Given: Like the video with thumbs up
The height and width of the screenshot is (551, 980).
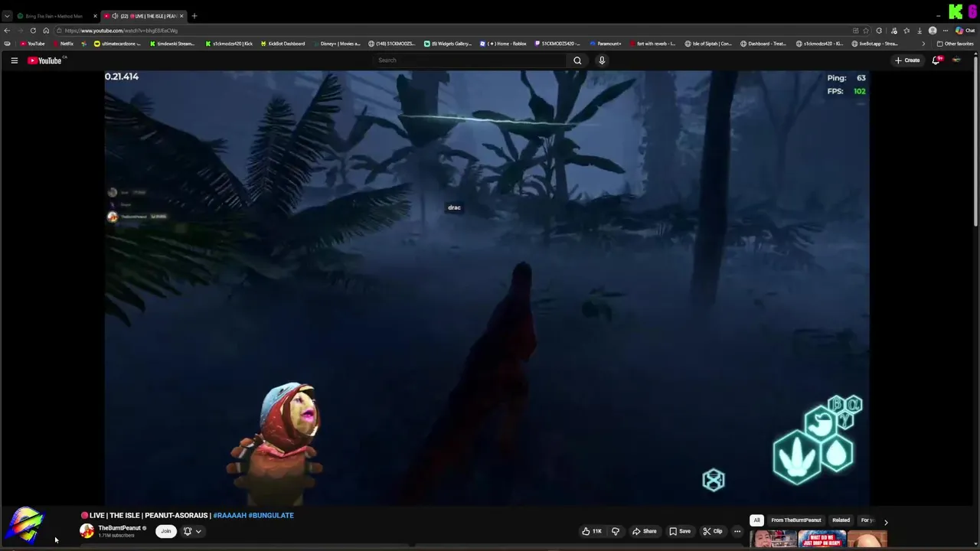Looking at the screenshot, I should 592,531.
